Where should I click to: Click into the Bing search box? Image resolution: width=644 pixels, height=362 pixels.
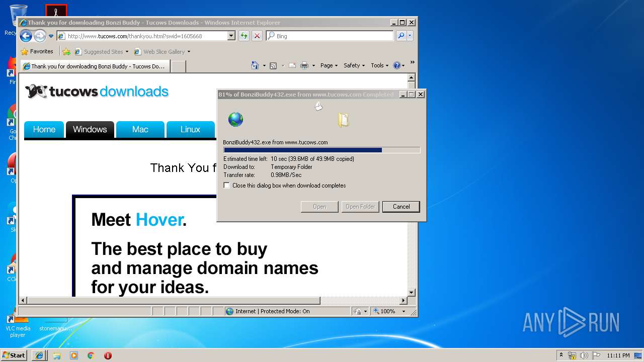[x=330, y=36]
